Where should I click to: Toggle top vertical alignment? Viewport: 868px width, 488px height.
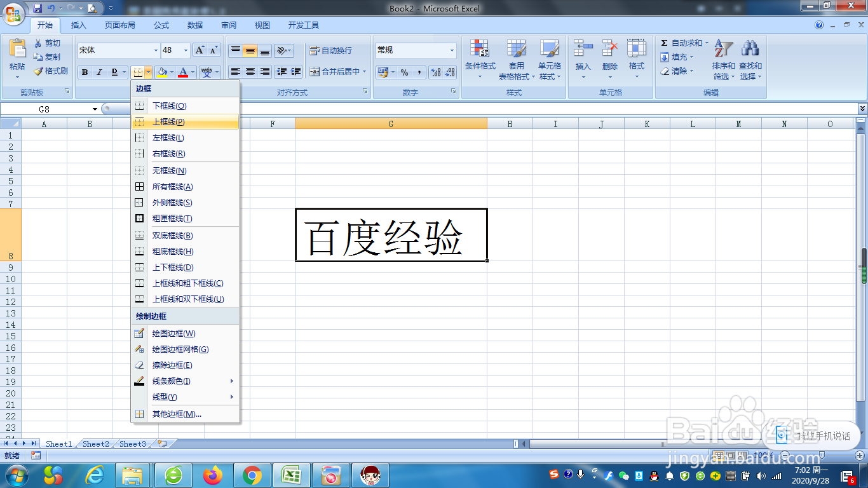coord(235,50)
